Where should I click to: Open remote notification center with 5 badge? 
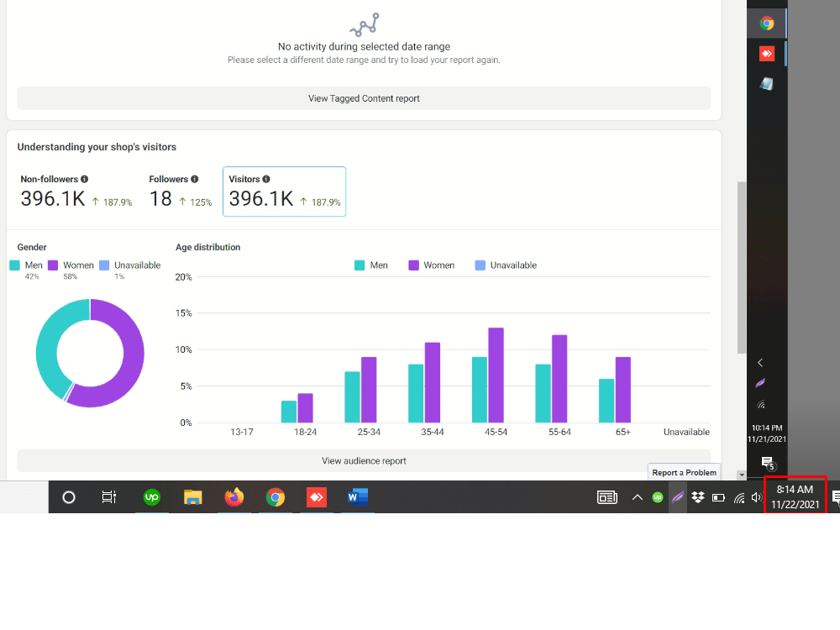[767, 463]
